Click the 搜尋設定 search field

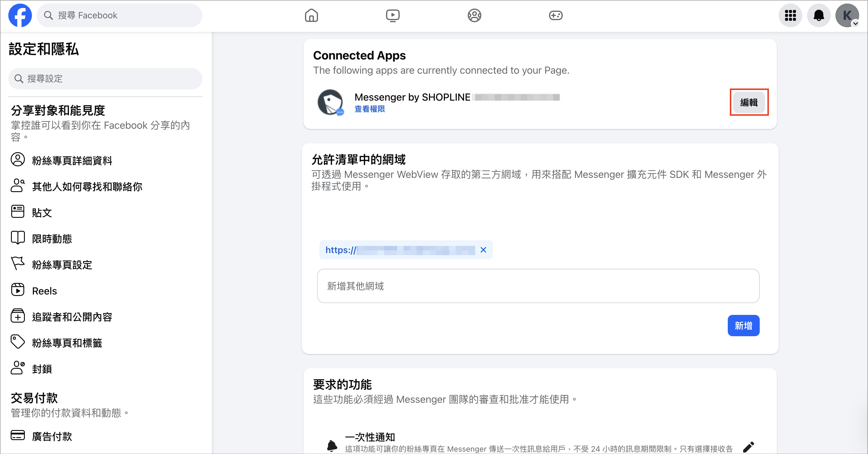point(105,78)
